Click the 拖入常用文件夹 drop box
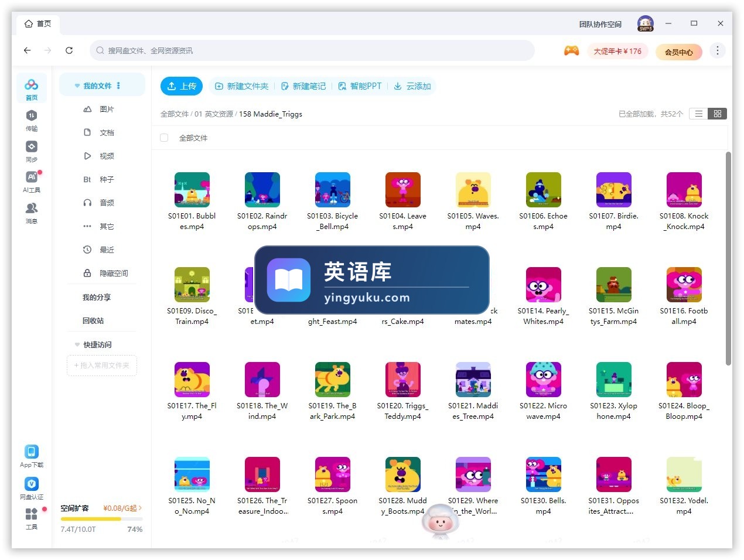Viewport: 744px width, 560px height. click(102, 365)
